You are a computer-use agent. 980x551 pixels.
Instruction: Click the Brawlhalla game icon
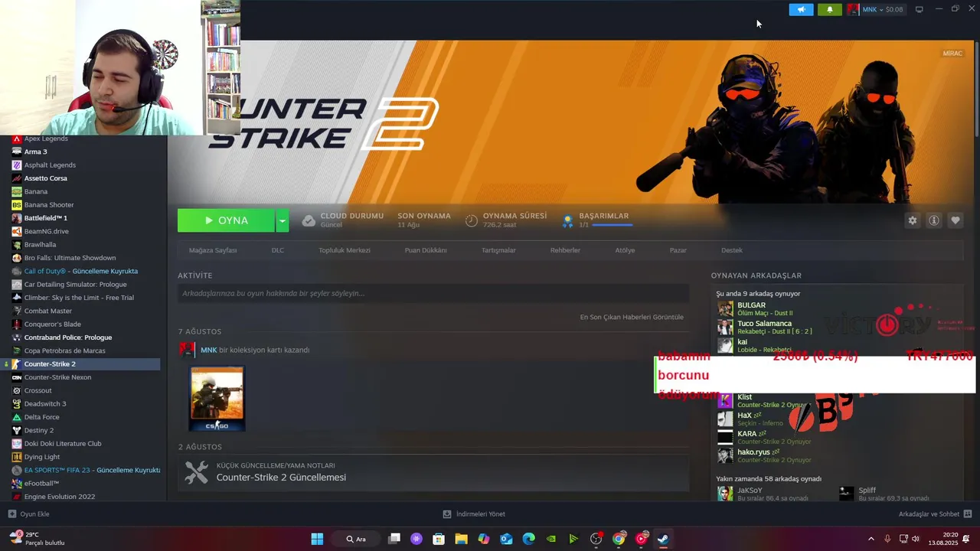[17, 245]
